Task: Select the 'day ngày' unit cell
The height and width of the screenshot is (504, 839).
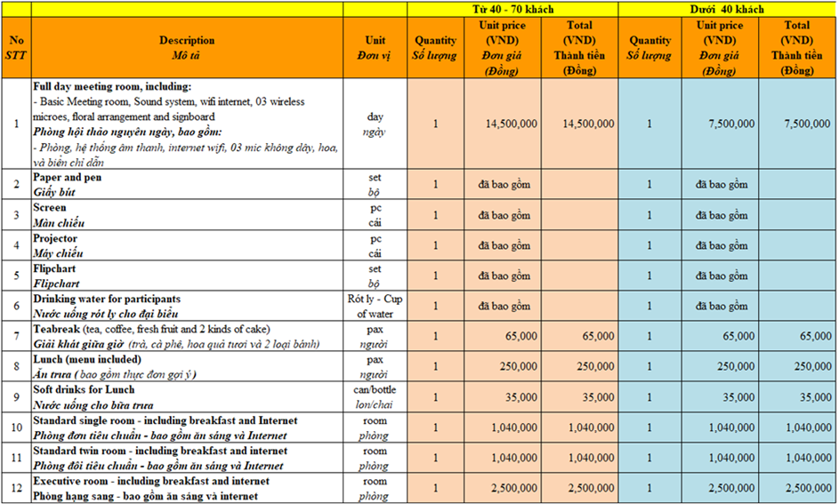Action: [x=375, y=124]
